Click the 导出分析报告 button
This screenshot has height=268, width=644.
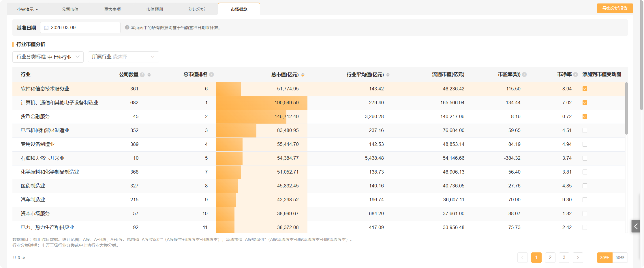click(x=615, y=8)
